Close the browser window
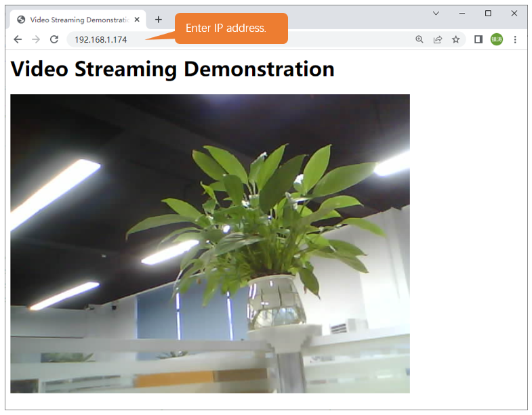Screen dimensions: 532x415 point(514,14)
